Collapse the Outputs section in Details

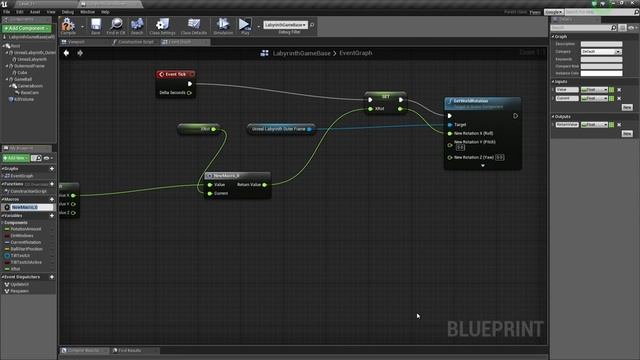point(553,117)
